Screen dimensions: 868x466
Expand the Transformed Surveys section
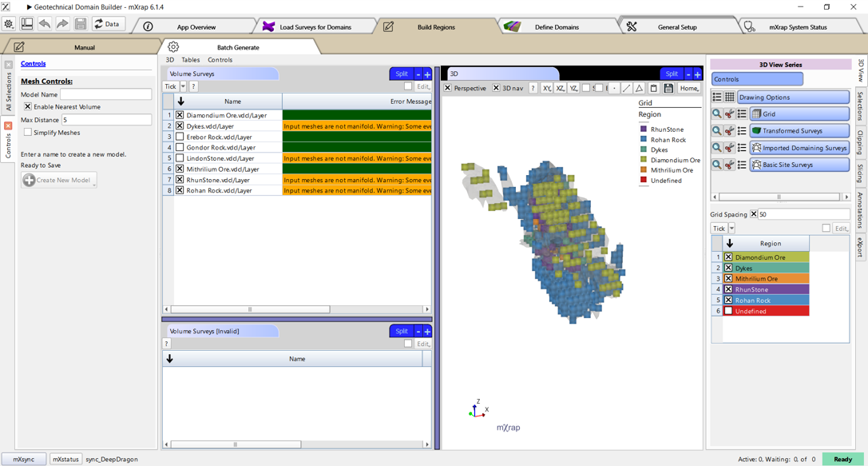pos(799,131)
